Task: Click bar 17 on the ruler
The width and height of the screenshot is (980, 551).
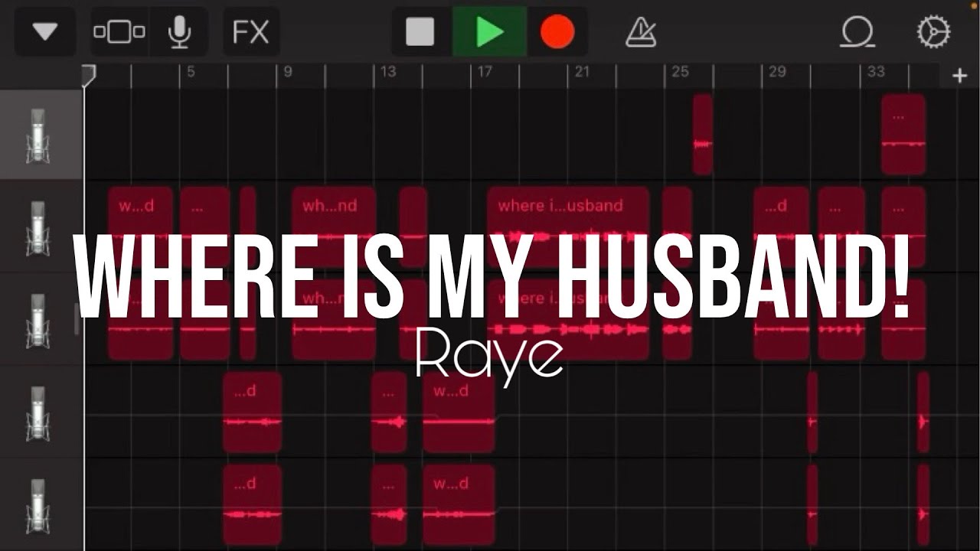Action: point(485,72)
